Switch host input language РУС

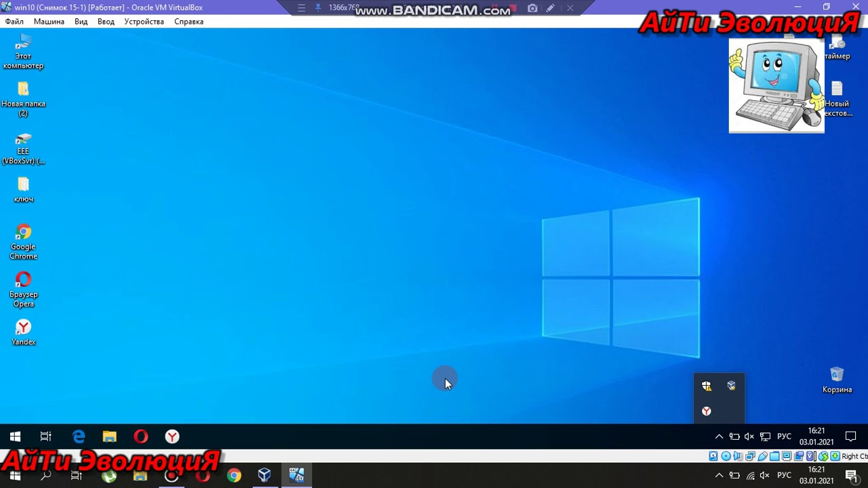784,476
